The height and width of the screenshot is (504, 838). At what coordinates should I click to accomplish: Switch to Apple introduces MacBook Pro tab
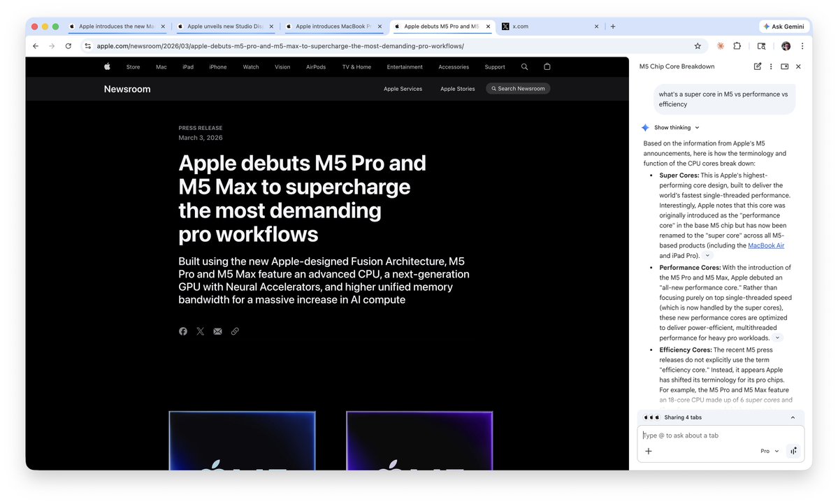(x=333, y=26)
